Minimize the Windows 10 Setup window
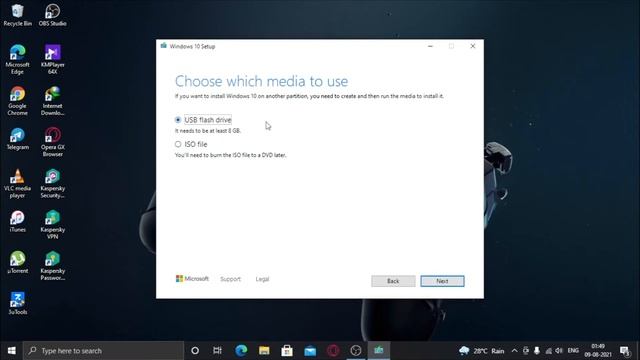640x360 pixels. (x=430, y=46)
